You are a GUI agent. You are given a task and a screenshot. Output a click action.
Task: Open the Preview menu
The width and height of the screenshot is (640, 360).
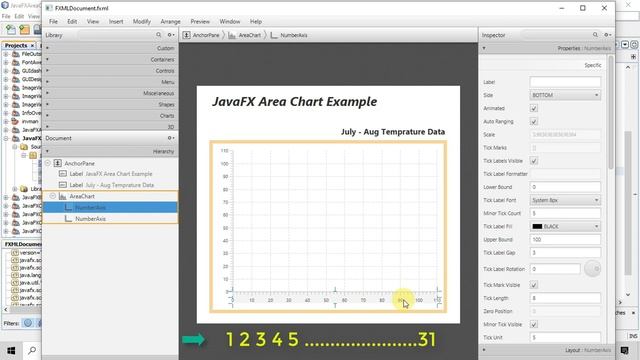(x=200, y=22)
